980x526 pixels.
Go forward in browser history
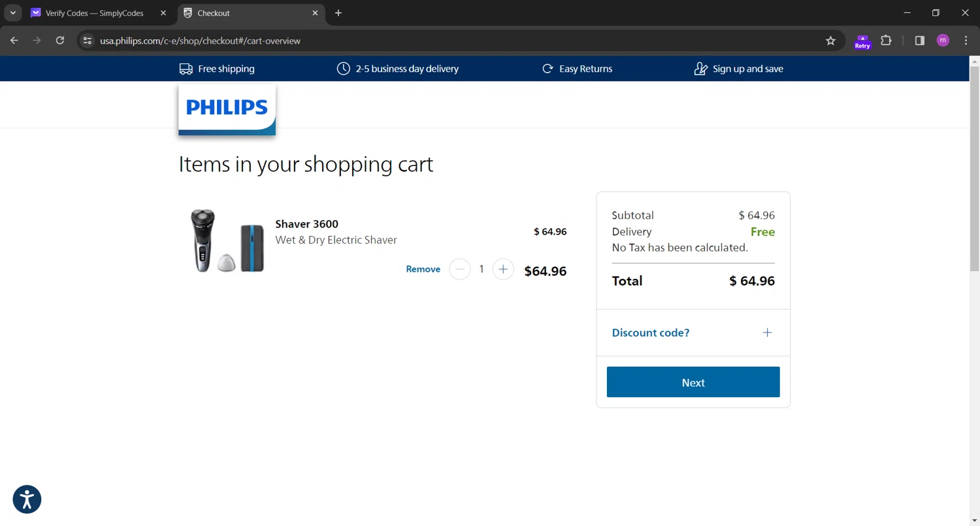37,41
